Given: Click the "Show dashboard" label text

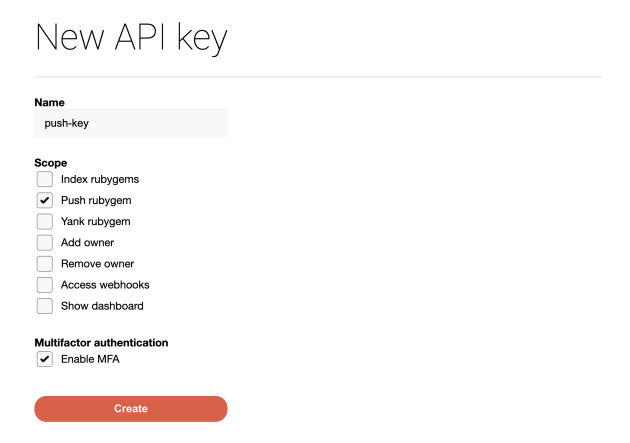Looking at the screenshot, I should click(x=102, y=305).
